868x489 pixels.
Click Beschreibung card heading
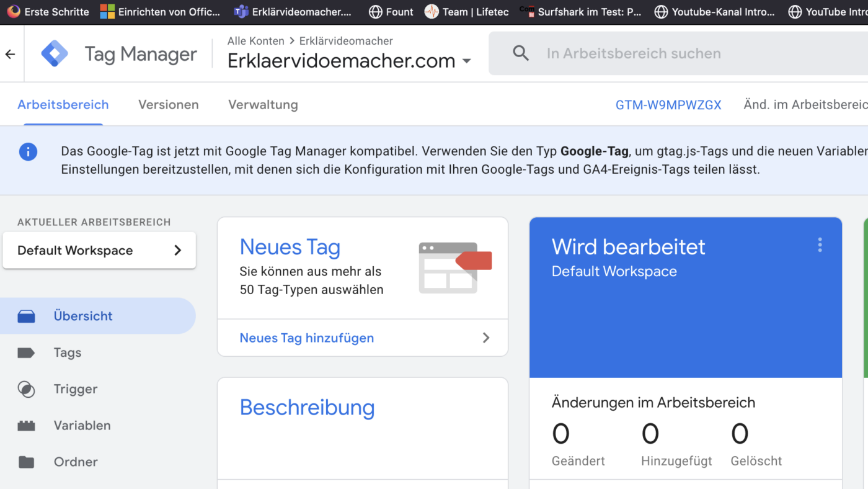tap(308, 407)
